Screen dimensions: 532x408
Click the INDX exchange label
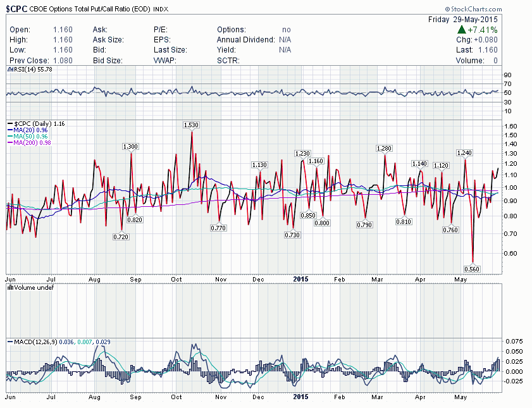point(161,9)
